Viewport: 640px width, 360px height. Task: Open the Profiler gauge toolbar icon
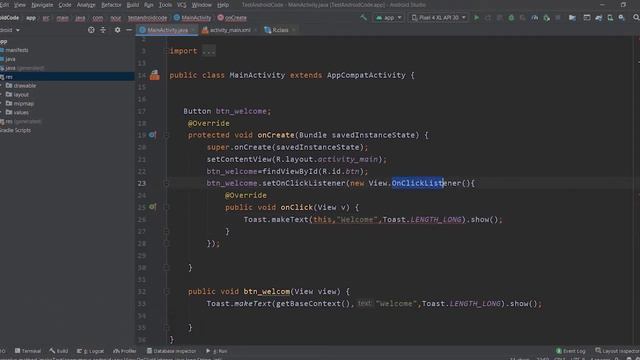(534, 18)
